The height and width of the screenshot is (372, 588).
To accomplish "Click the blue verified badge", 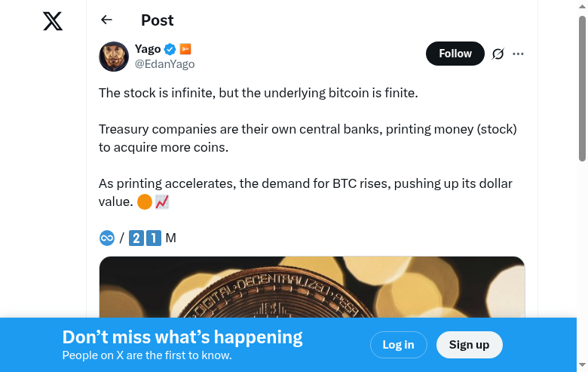I will click(x=170, y=49).
